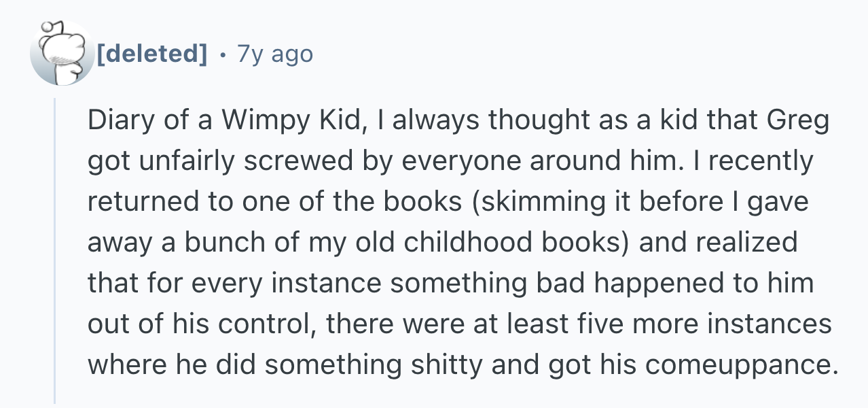Click the dot separator before the timestamp
The height and width of the screenshot is (408, 868).
[222, 54]
